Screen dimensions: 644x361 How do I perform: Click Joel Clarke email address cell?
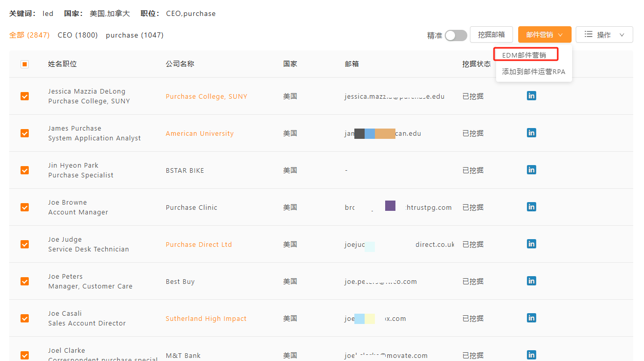click(x=386, y=355)
